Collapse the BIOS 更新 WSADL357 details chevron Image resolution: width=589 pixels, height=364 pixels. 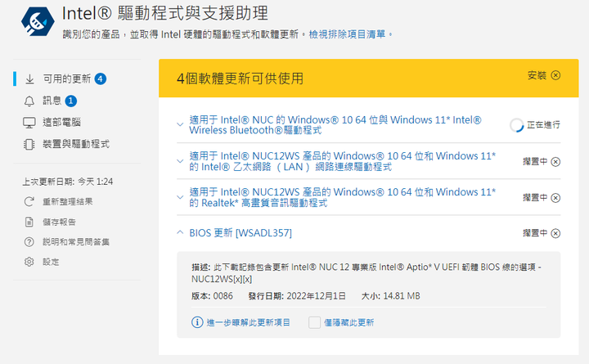click(180, 232)
